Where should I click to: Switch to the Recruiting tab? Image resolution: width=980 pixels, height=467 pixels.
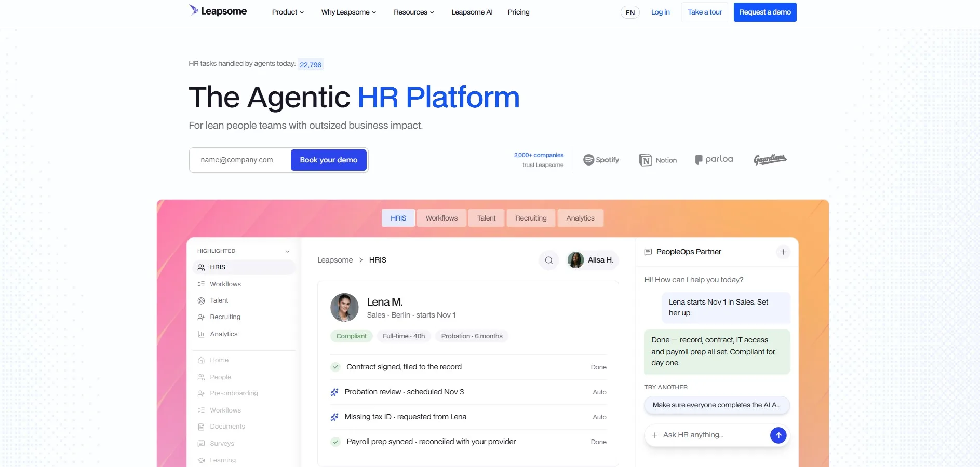coord(531,218)
